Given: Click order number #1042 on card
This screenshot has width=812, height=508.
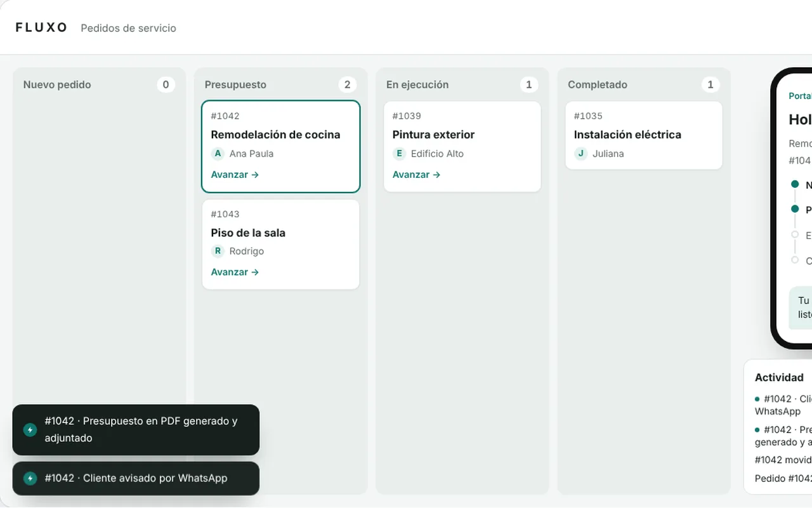Looking at the screenshot, I should 225,116.
